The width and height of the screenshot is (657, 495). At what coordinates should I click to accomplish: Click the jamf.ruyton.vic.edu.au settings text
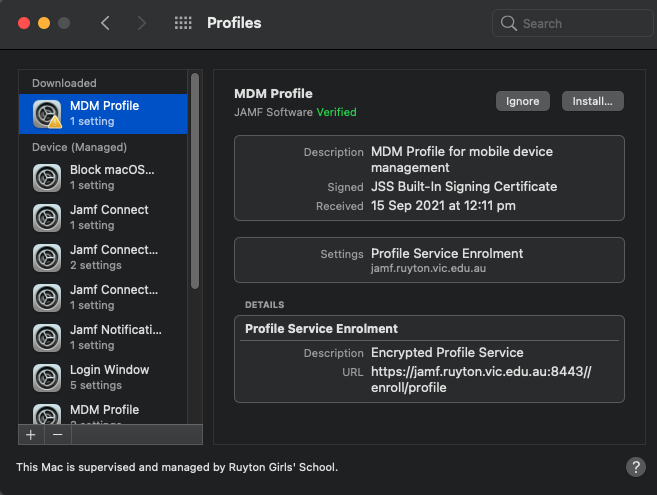tap(428, 268)
